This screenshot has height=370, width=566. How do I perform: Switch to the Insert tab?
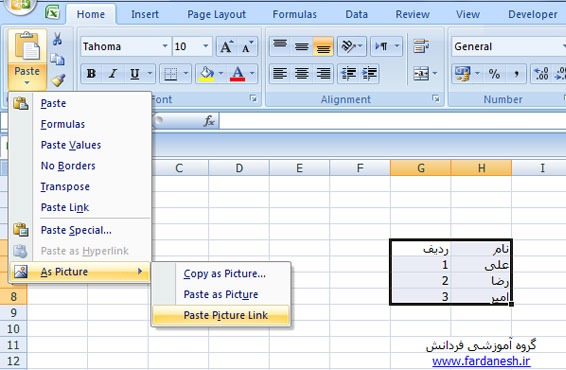145,14
